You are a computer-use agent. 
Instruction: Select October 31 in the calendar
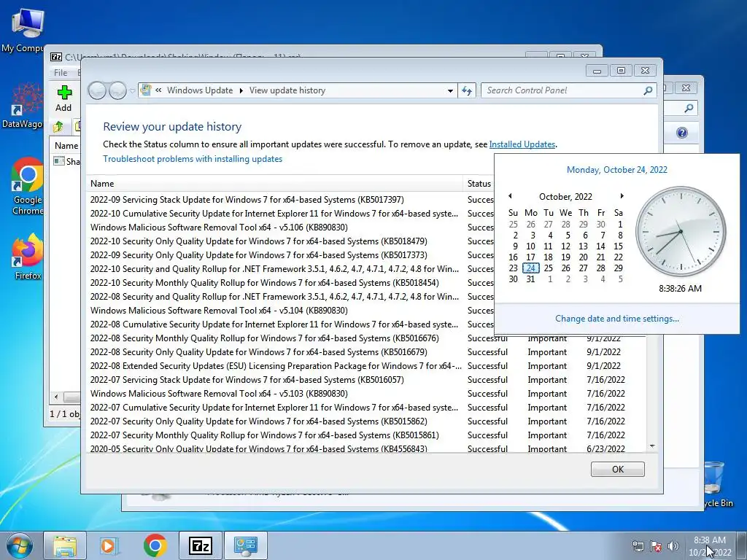point(531,279)
